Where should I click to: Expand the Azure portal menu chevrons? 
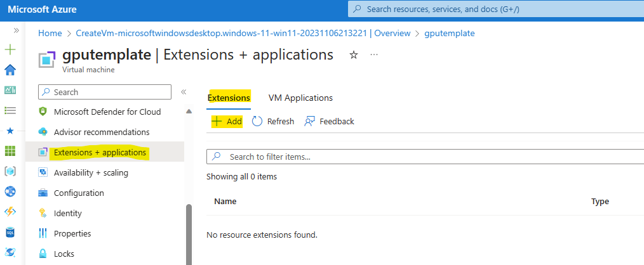16,30
